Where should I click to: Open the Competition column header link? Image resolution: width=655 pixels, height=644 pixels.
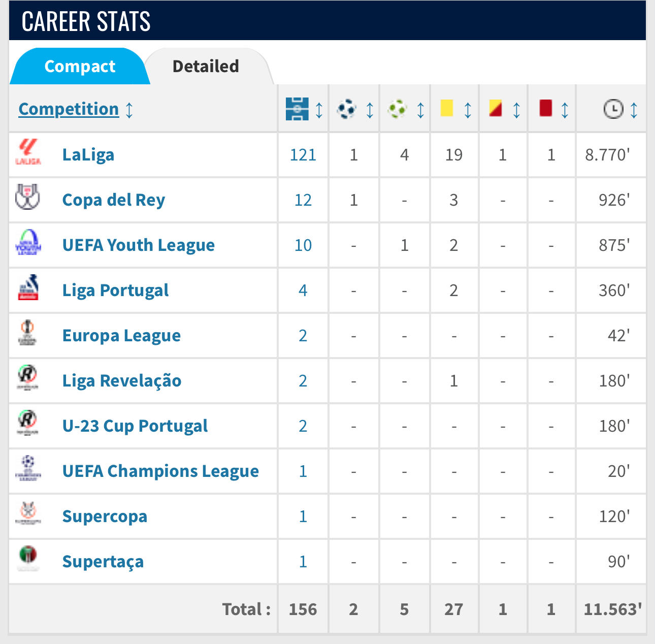coord(69,109)
